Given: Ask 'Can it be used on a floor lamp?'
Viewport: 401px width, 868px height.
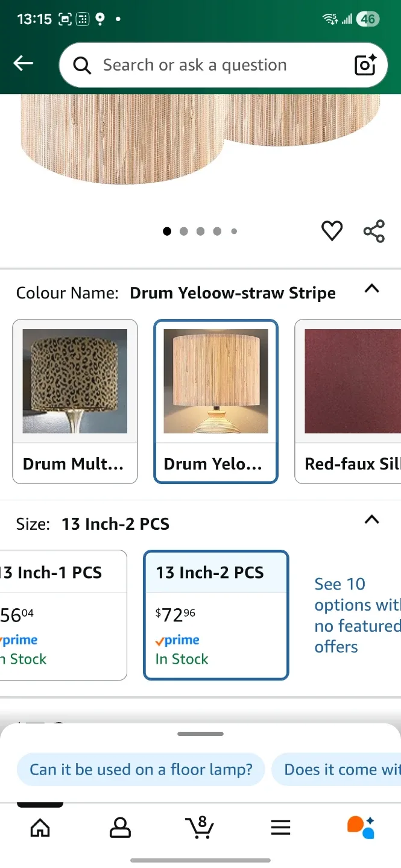Looking at the screenshot, I should click(x=141, y=769).
